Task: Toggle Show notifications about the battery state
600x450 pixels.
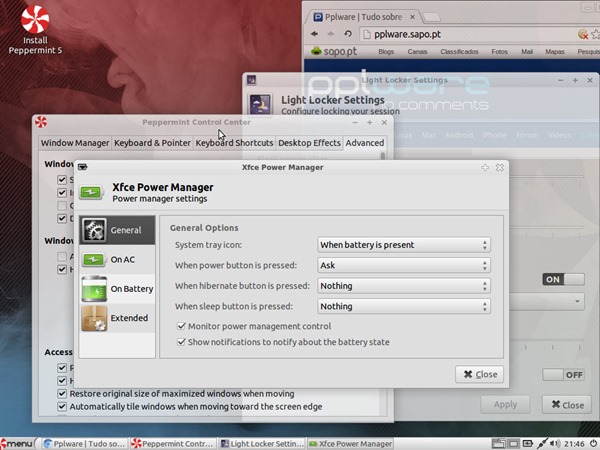Action: click(x=181, y=342)
